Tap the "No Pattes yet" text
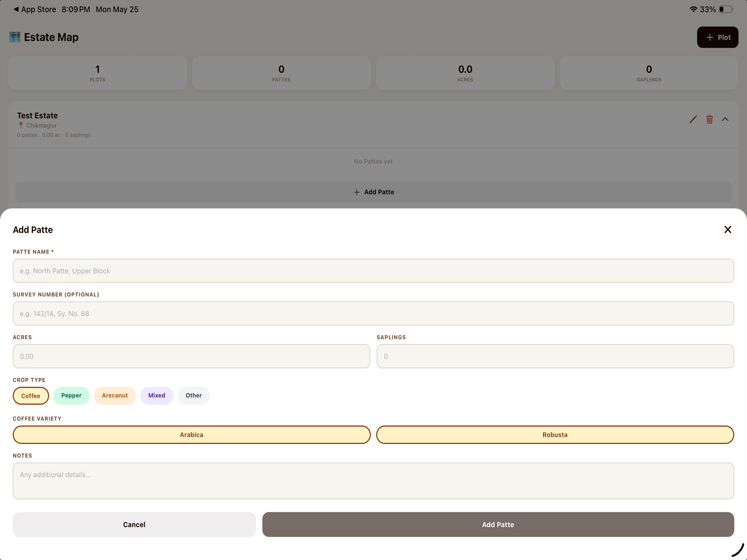Viewport: 747px width, 560px height. (x=373, y=161)
